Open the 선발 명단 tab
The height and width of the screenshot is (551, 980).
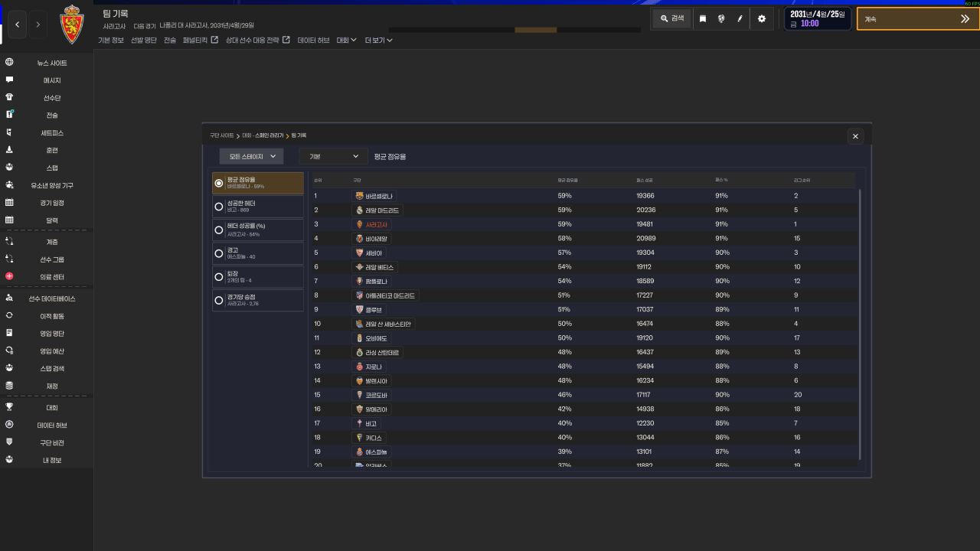[144, 40]
